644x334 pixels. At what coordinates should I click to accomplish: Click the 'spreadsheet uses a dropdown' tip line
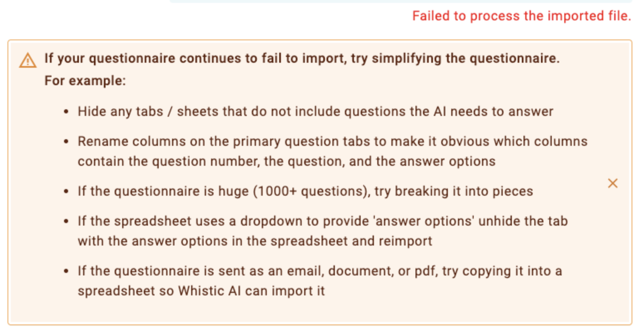click(322, 221)
